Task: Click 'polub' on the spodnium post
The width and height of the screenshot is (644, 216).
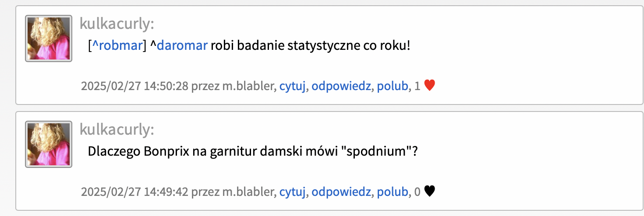Action: (393, 192)
